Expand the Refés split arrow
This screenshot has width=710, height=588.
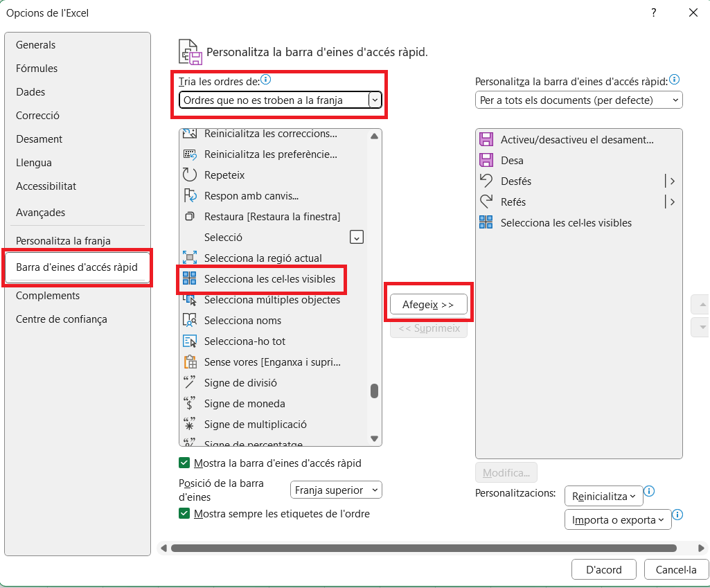coord(671,202)
